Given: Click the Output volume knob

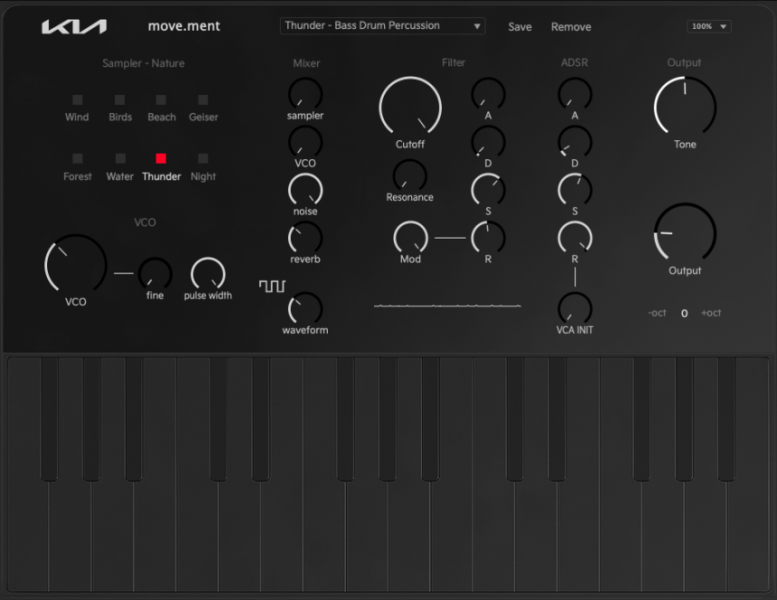Looking at the screenshot, I should [685, 233].
